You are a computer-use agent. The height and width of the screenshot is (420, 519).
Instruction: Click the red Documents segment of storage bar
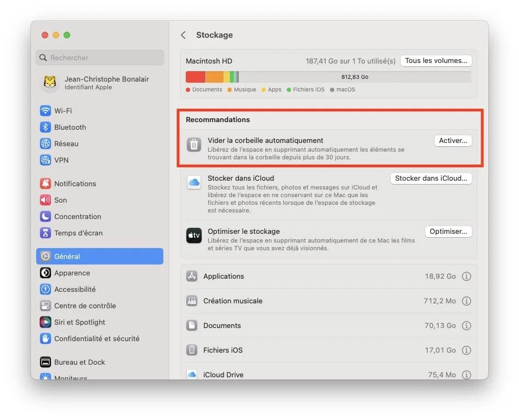pos(196,77)
